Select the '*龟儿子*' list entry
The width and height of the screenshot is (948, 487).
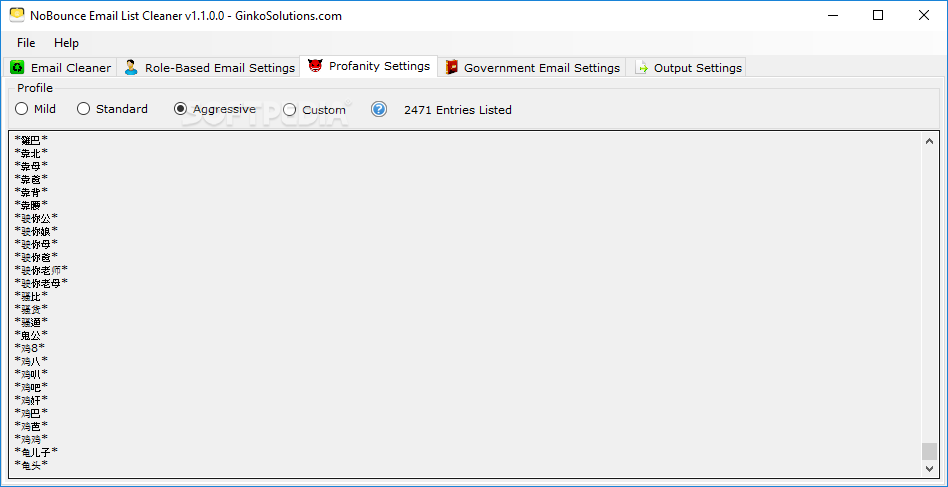click(36, 451)
